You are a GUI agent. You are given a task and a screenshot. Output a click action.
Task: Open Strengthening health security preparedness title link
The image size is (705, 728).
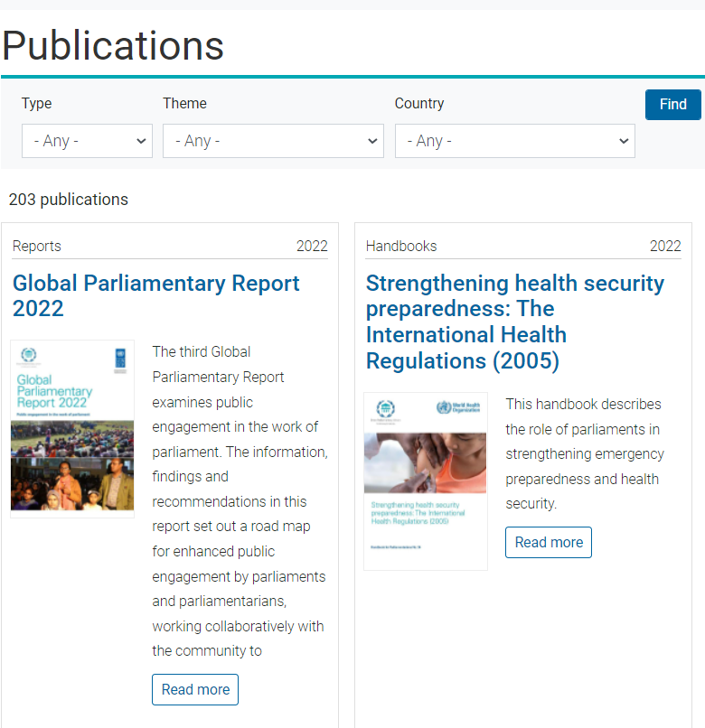coord(515,322)
